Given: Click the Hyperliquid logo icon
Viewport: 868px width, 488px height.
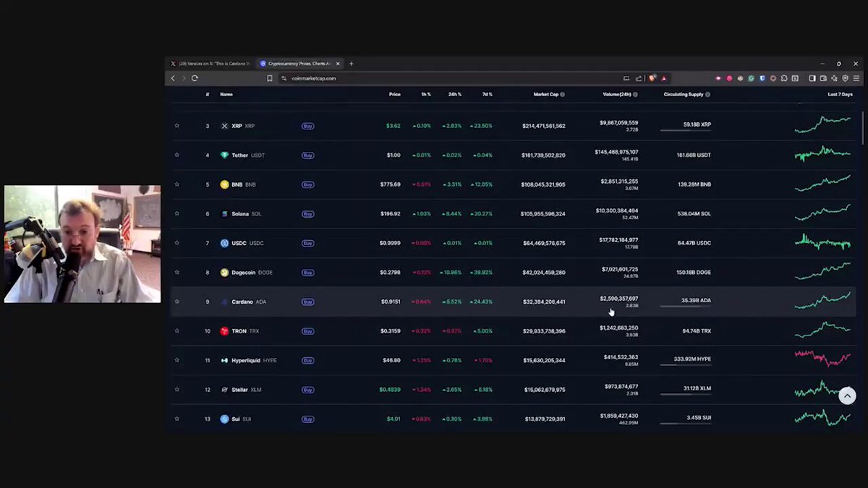Looking at the screenshot, I should (x=224, y=360).
